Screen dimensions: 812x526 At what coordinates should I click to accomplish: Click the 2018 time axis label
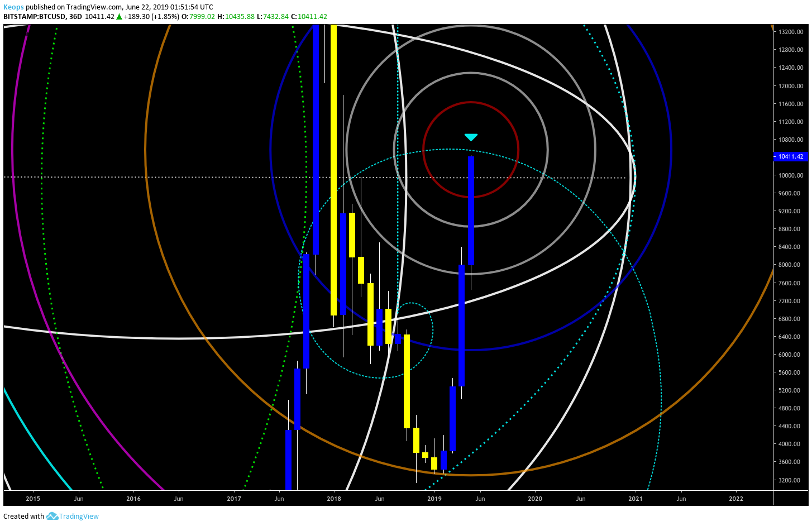pos(334,499)
